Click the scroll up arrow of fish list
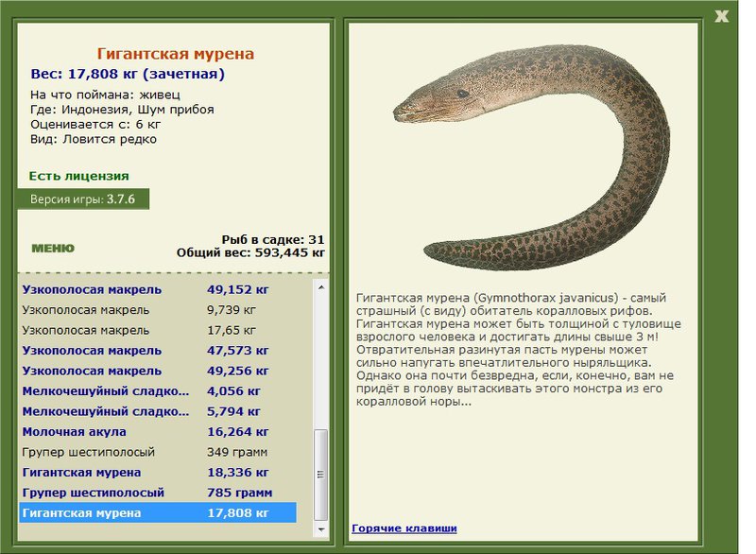 coord(321,287)
